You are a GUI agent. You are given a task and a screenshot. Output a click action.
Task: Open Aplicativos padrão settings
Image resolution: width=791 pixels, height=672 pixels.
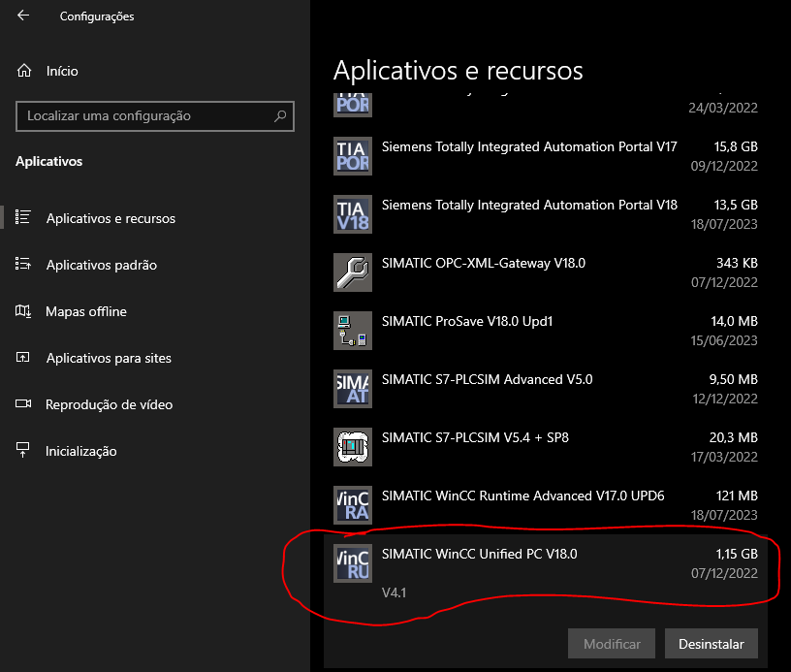[101, 265]
